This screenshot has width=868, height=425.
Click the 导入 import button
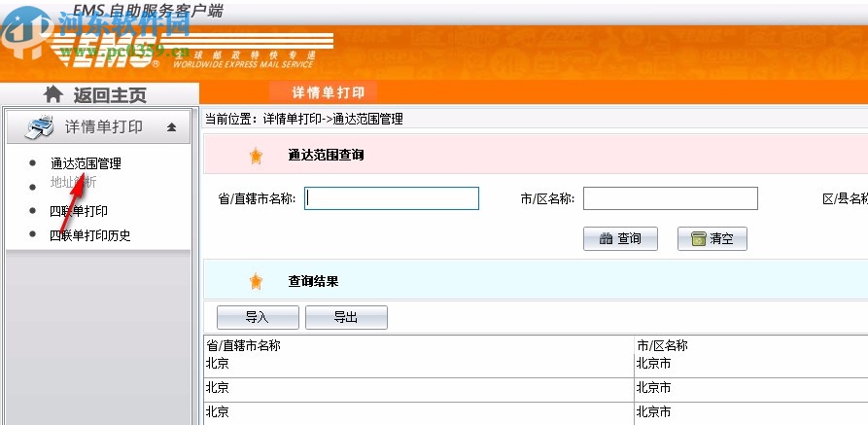pyautogui.click(x=258, y=317)
